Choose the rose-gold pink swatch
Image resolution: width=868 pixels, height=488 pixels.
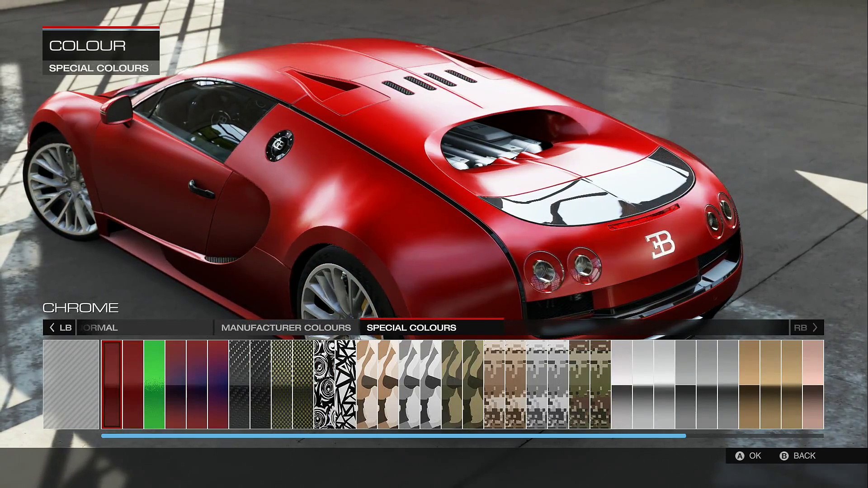click(813, 385)
